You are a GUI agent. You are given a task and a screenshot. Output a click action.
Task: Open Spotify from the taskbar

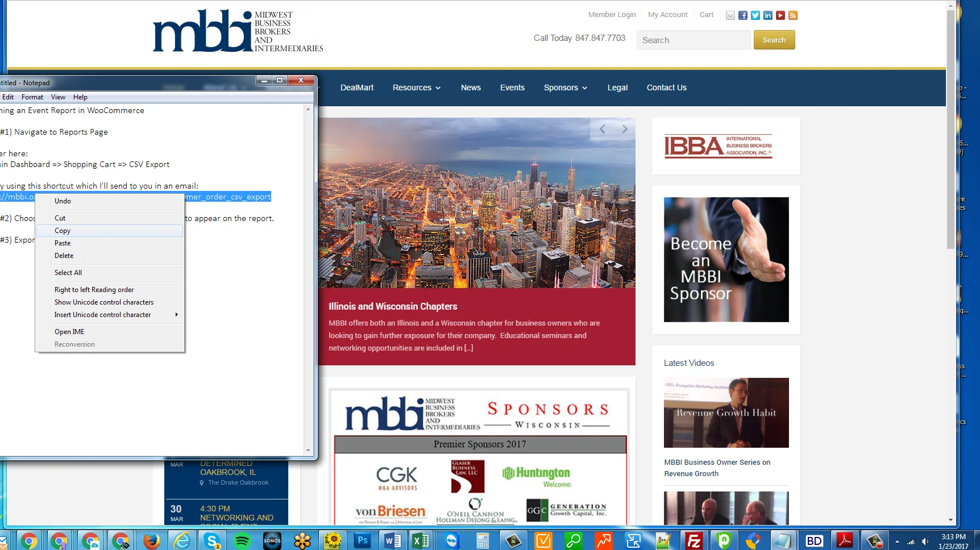[x=242, y=540]
